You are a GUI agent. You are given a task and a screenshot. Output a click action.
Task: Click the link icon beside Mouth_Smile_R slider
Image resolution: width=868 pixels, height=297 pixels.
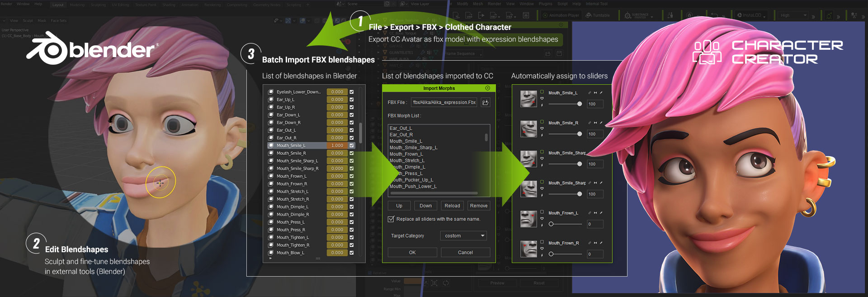coord(590,123)
